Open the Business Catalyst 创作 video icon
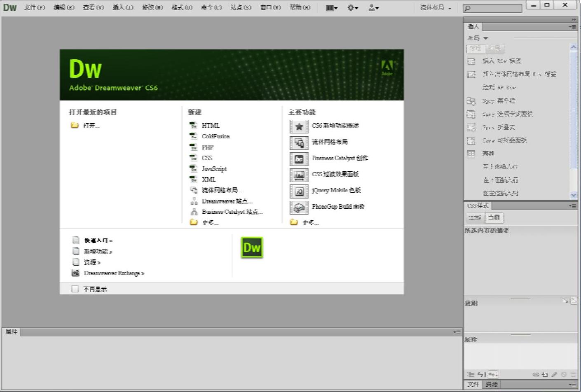 299,159
